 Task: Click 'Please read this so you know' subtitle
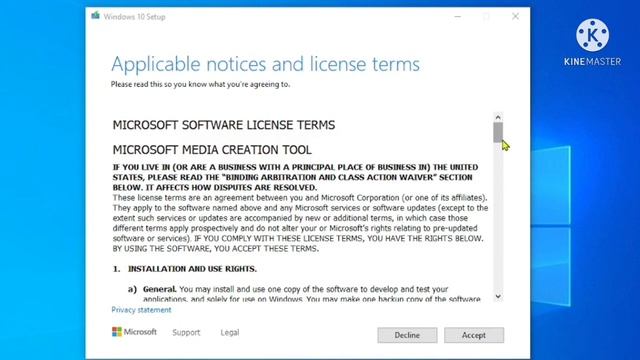point(200,84)
